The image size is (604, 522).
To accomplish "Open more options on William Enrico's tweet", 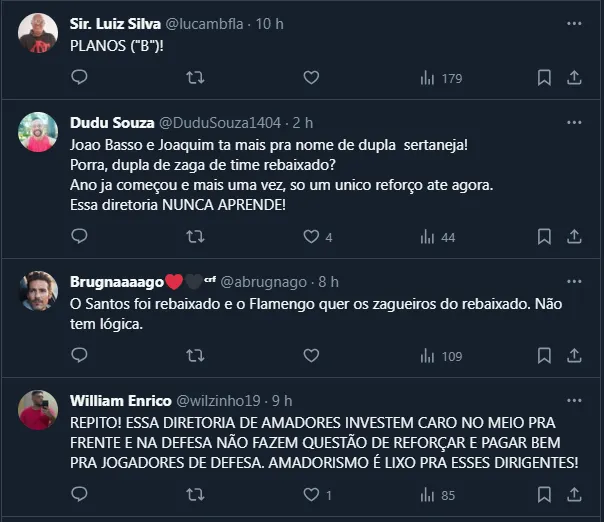I will click(574, 400).
